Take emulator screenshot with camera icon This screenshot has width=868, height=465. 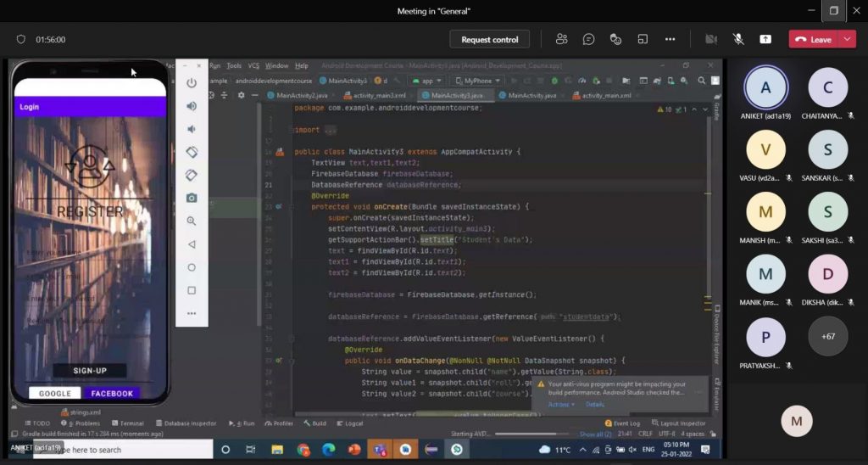[x=192, y=198]
